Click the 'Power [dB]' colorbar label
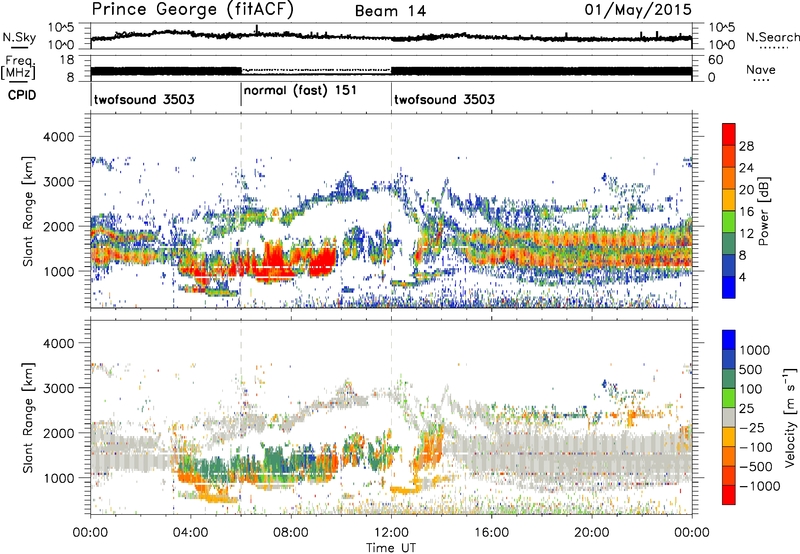The image size is (800, 554). [763, 211]
